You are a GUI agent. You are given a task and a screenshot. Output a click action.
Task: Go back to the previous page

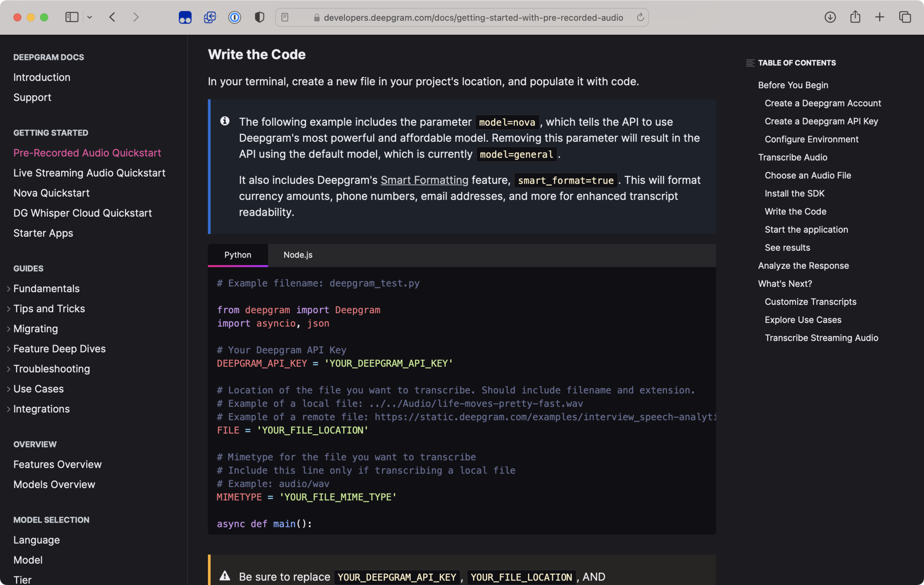click(112, 17)
